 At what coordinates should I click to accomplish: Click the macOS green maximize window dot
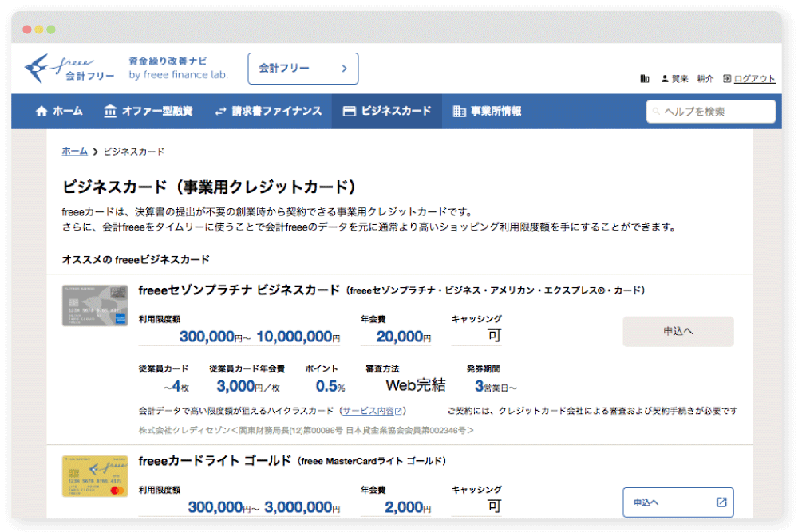(51, 30)
